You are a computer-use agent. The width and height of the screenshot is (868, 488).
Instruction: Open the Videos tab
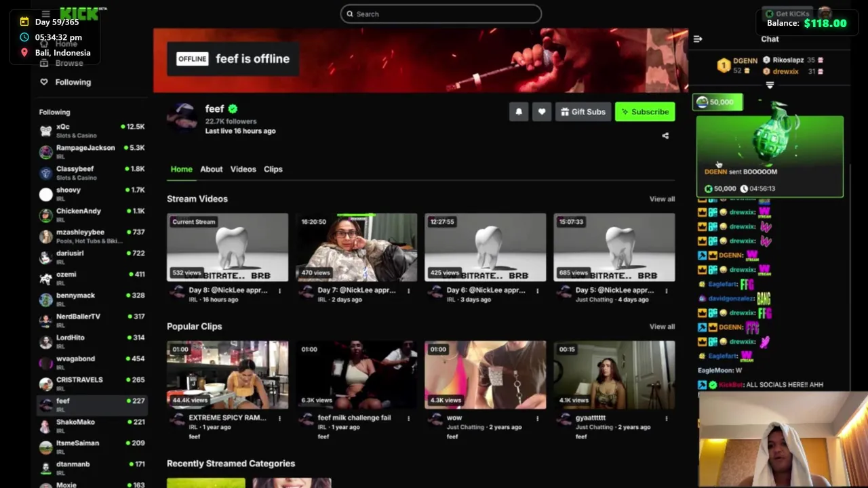pyautogui.click(x=243, y=169)
